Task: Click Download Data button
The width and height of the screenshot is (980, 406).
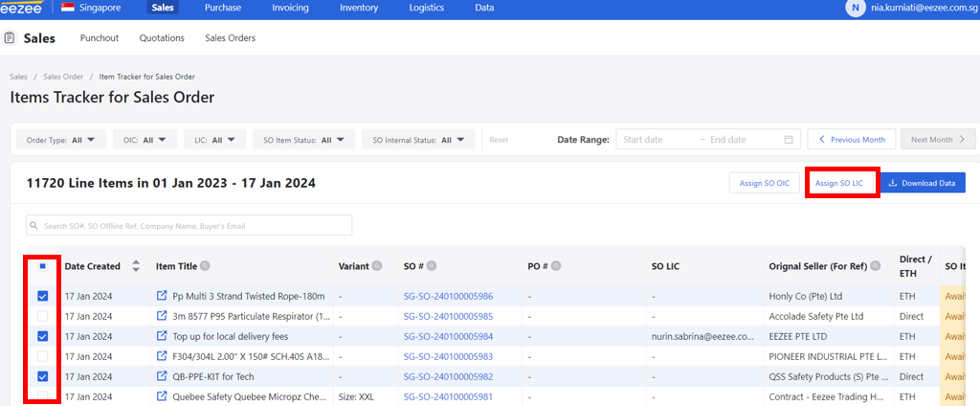Action: coord(923,183)
